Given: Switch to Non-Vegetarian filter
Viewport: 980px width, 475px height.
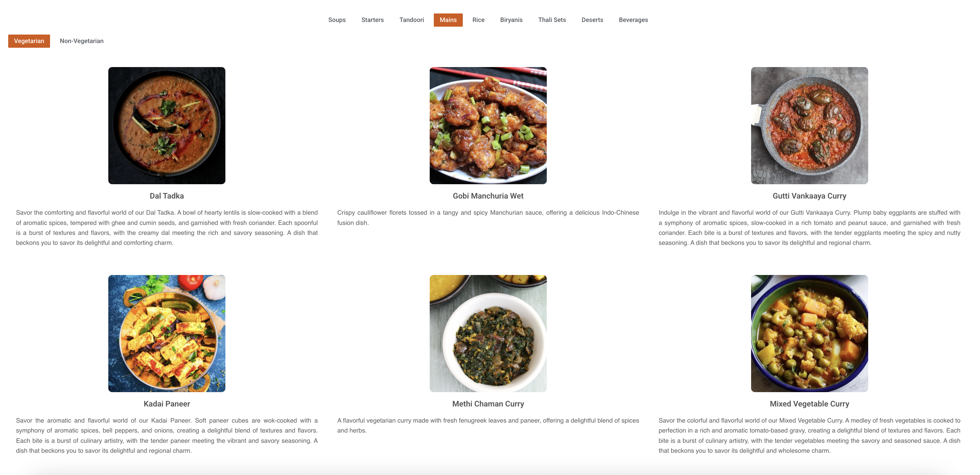Looking at the screenshot, I should 81,41.
